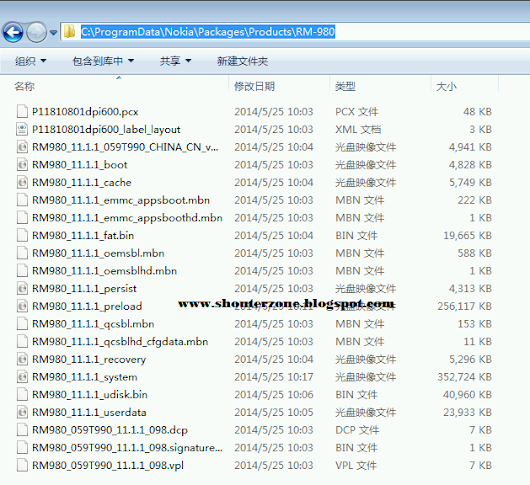530x485 pixels.
Task: Select file name RM980_11.1.1_udisk.bin
Action: (x=90, y=395)
